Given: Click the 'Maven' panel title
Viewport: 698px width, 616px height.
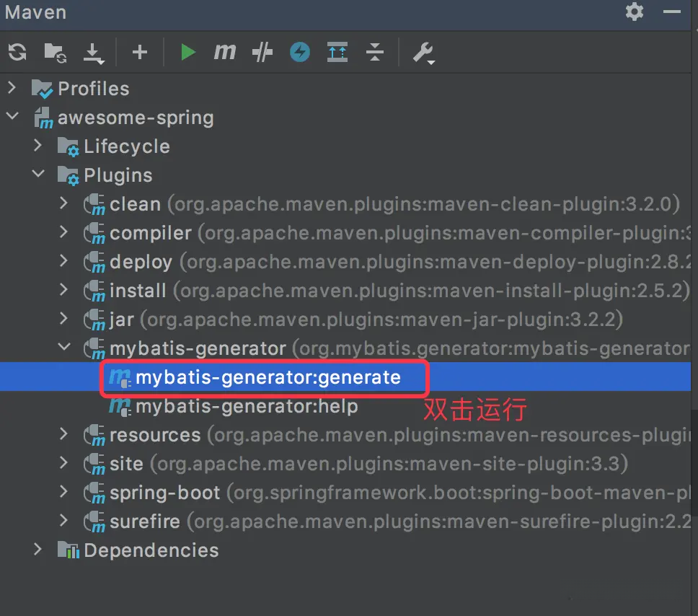Looking at the screenshot, I should pos(35,12).
